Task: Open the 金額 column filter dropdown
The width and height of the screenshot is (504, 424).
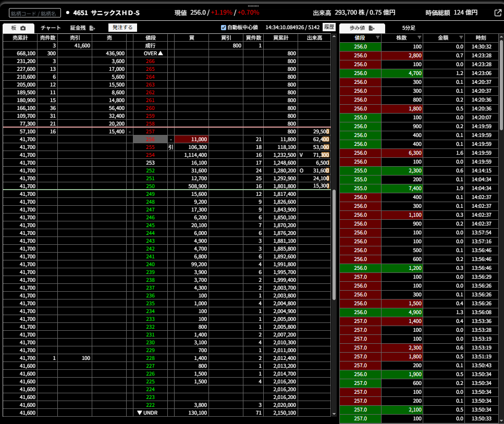Action: click(x=461, y=38)
